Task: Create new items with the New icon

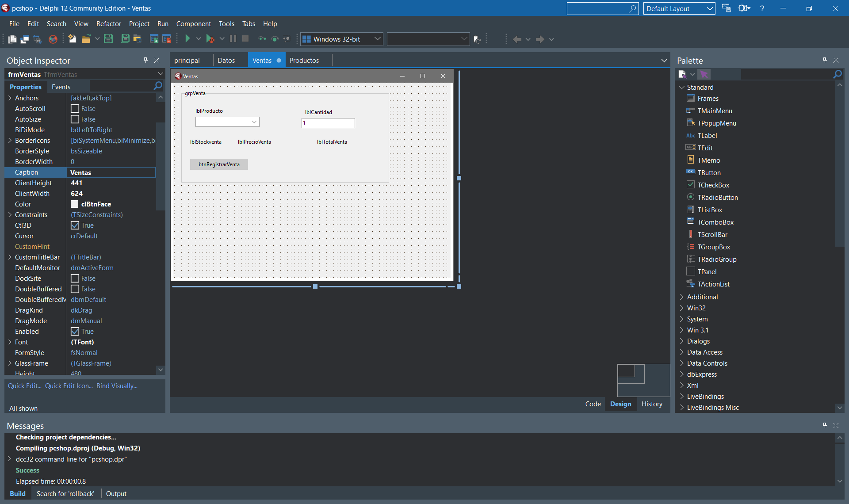Action: pyautogui.click(x=72, y=39)
